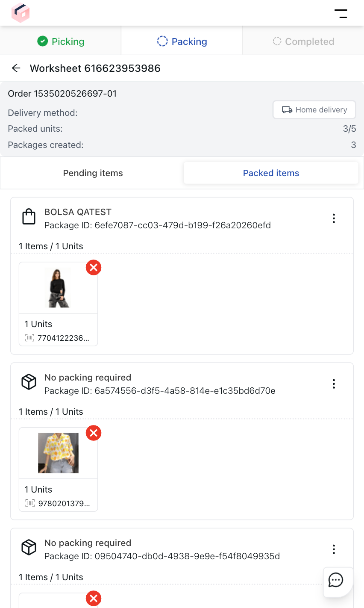Remove the yellow-dotted shirt from its package
The image size is (364, 608).
tap(93, 433)
